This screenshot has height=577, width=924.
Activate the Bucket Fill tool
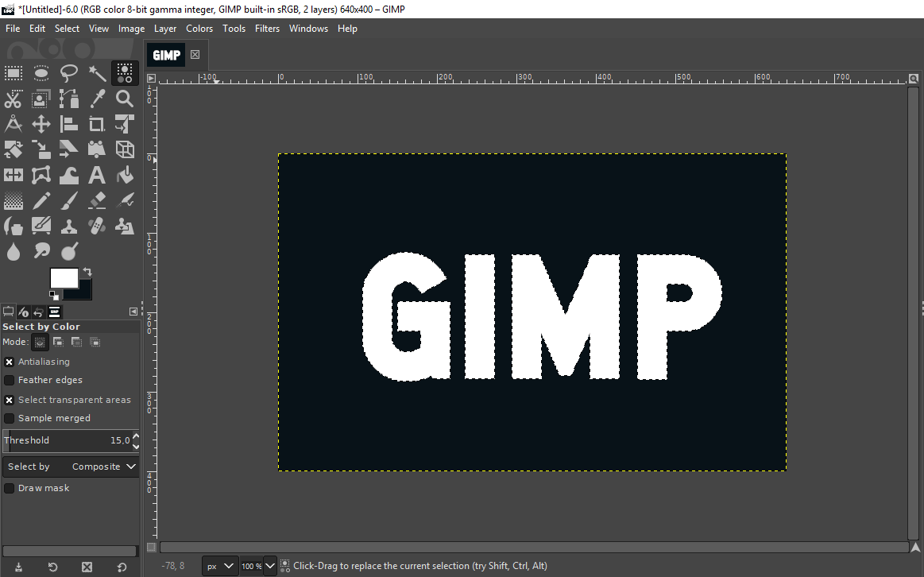(125, 174)
